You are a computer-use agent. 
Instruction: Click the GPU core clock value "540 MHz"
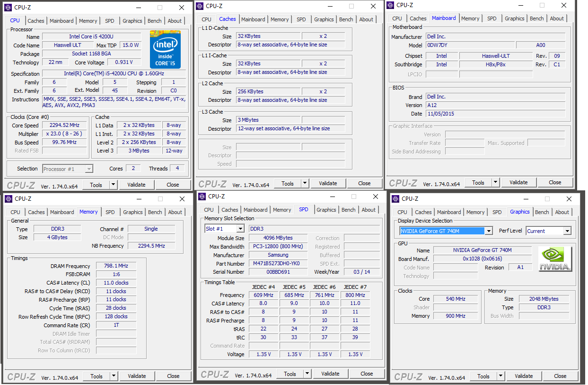[x=456, y=299]
